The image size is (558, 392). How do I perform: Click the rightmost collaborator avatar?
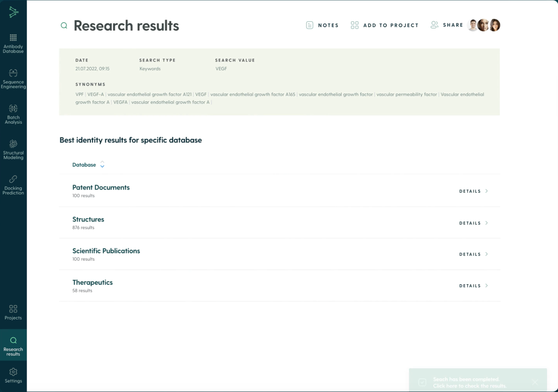pyautogui.click(x=495, y=25)
